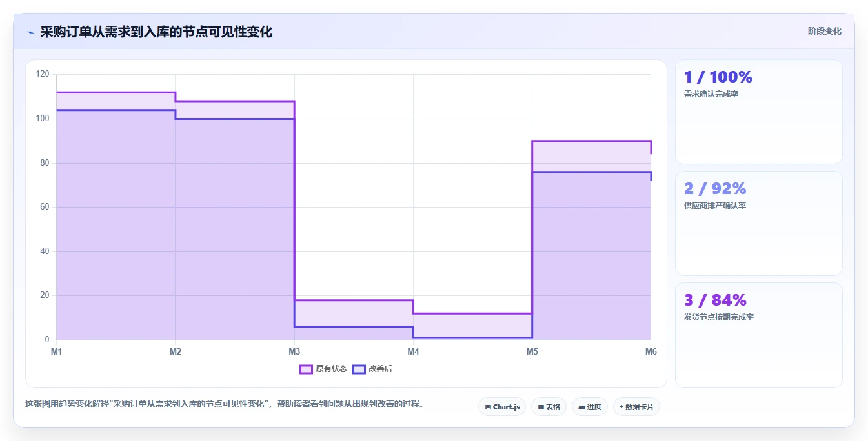868x441 pixels.
Task: Click the M6 x-axis label
Action: [x=651, y=351]
